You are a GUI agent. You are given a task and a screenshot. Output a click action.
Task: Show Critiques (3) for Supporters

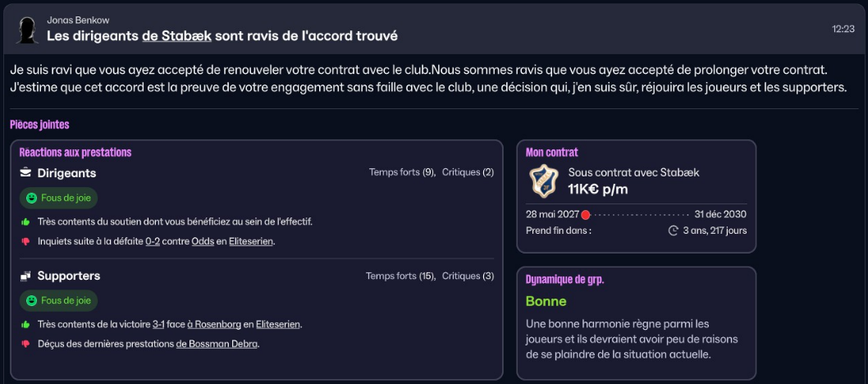pyautogui.click(x=468, y=276)
